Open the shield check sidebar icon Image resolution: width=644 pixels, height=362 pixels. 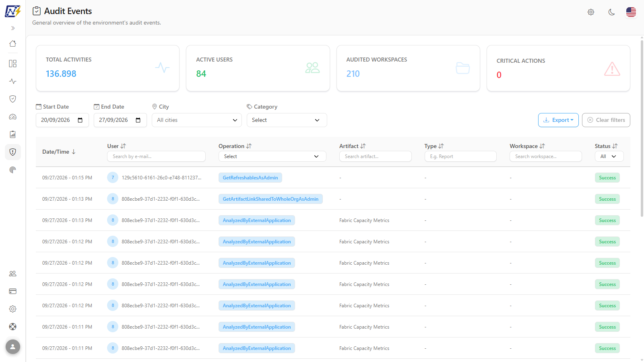(x=13, y=99)
